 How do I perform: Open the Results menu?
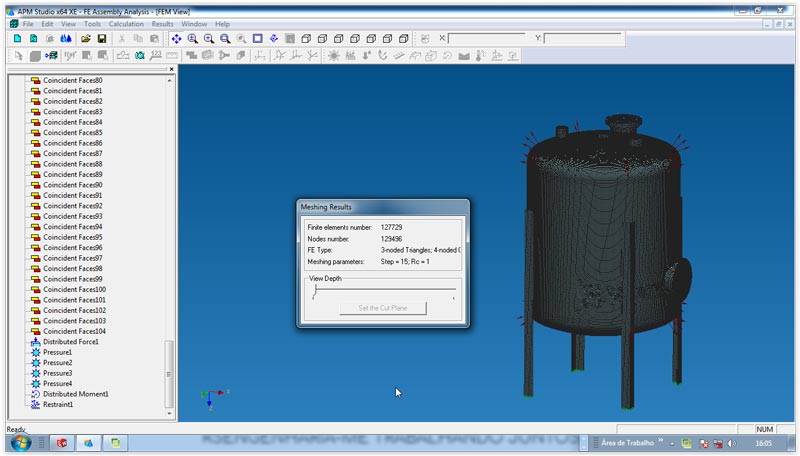click(x=162, y=23)
